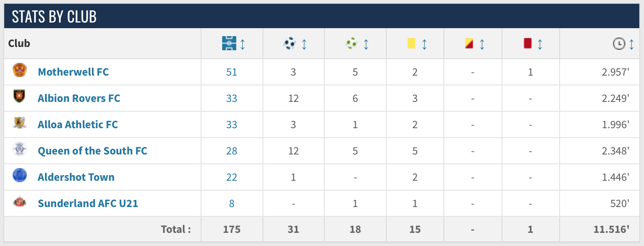Sort by red card icon
The width and height of the screenshot is (644, 246).
(527, 44)
